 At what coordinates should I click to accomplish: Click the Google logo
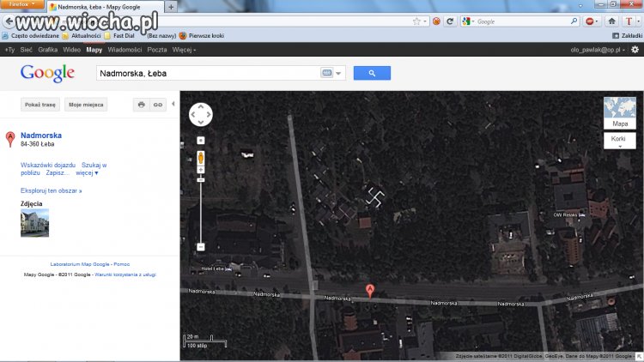(47, 73)
